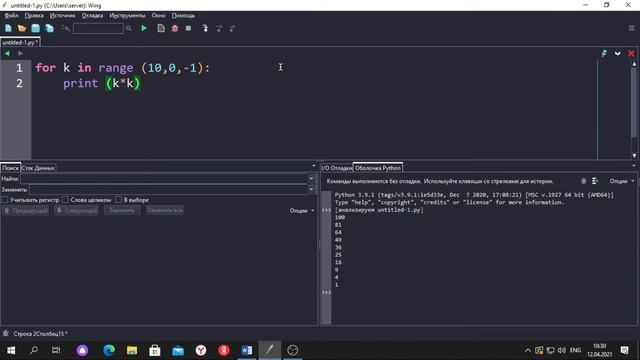Go forward with the gray right arrow
The image size is (640, 360).
coord(20,53)
